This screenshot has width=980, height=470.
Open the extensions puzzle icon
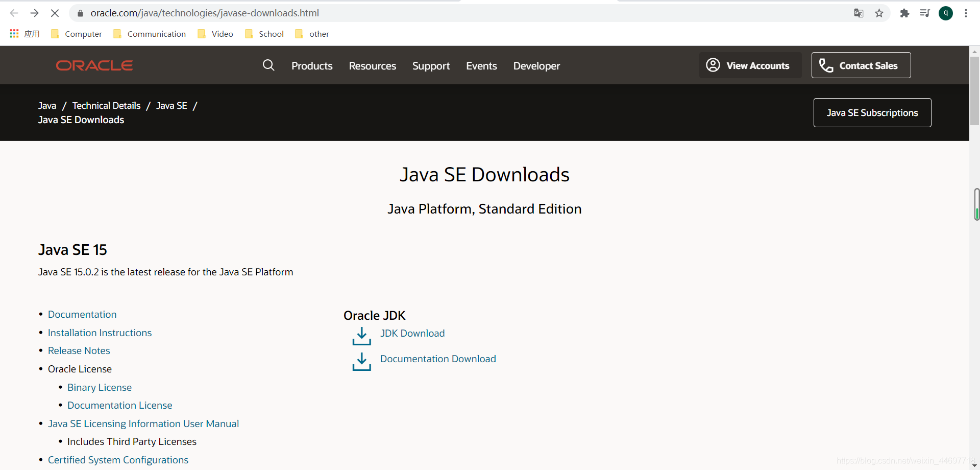(x=904, y=13)
